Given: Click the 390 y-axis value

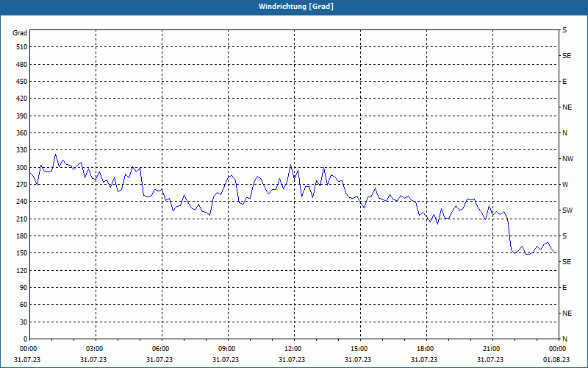Looking at the screenshot, I should [22, 116].
